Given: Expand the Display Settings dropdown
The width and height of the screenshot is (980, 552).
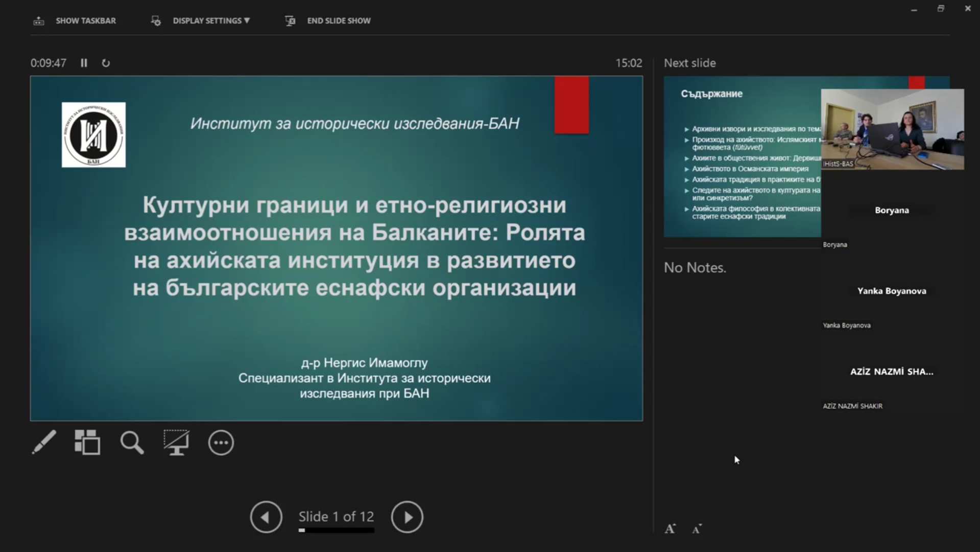Looking at the screenshot, I should (x=201, y=20).
